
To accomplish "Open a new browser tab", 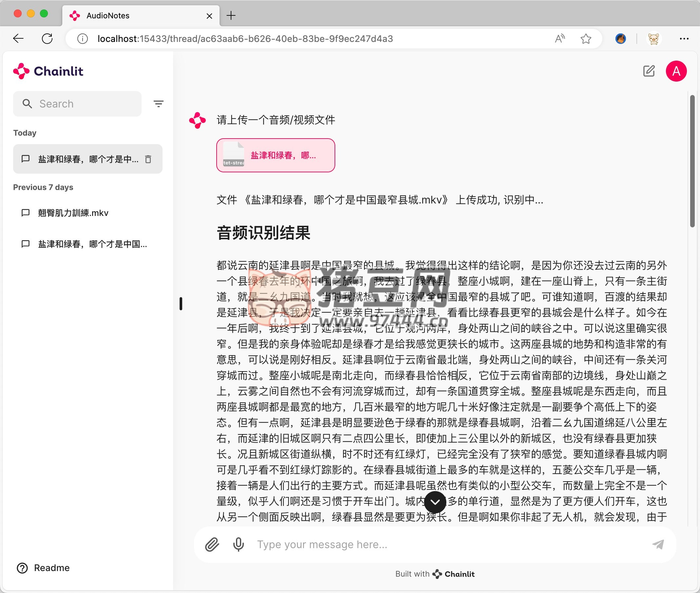I will [231, 15].
